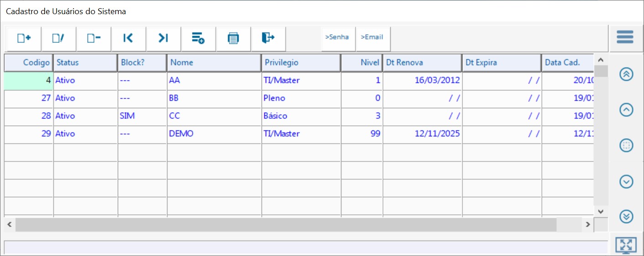
Task: Click the exit door icon
Action: [268, 38]
